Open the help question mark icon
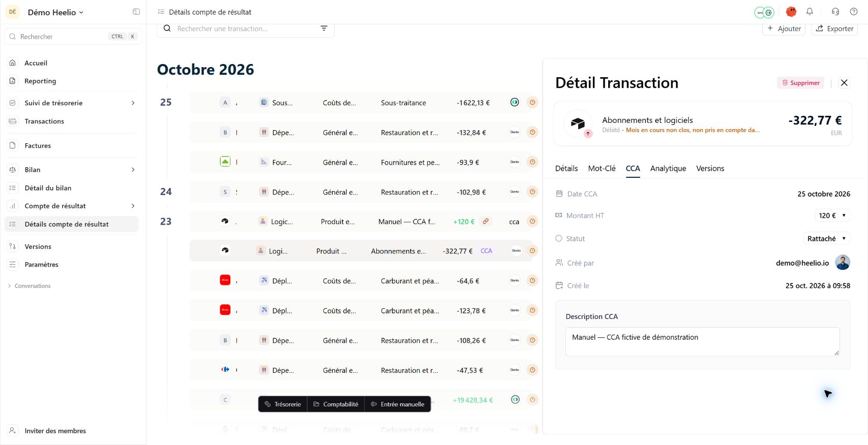Viewport: 868px width, 445px height. (x=854, y=12)
